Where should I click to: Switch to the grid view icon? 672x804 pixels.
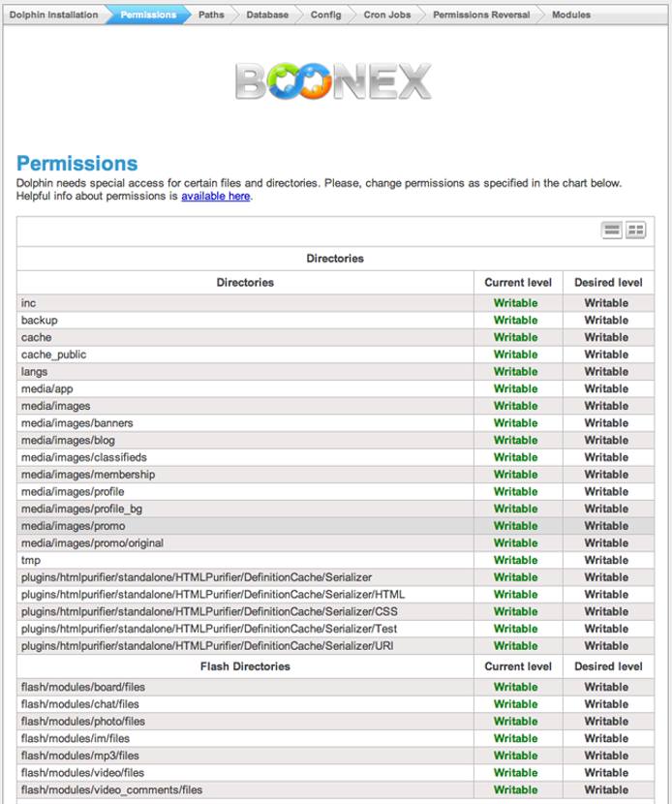coord(635,231)
